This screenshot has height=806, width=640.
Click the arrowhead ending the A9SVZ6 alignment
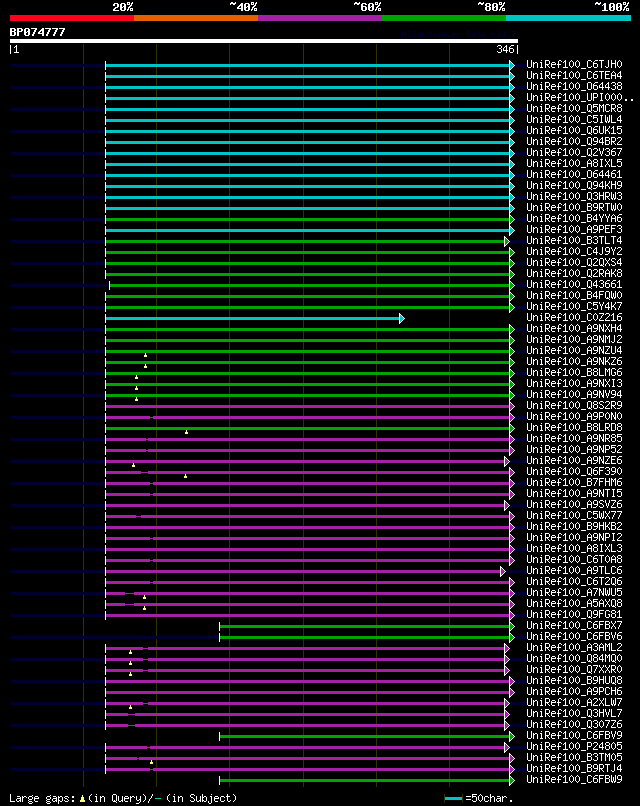point(507,505)
